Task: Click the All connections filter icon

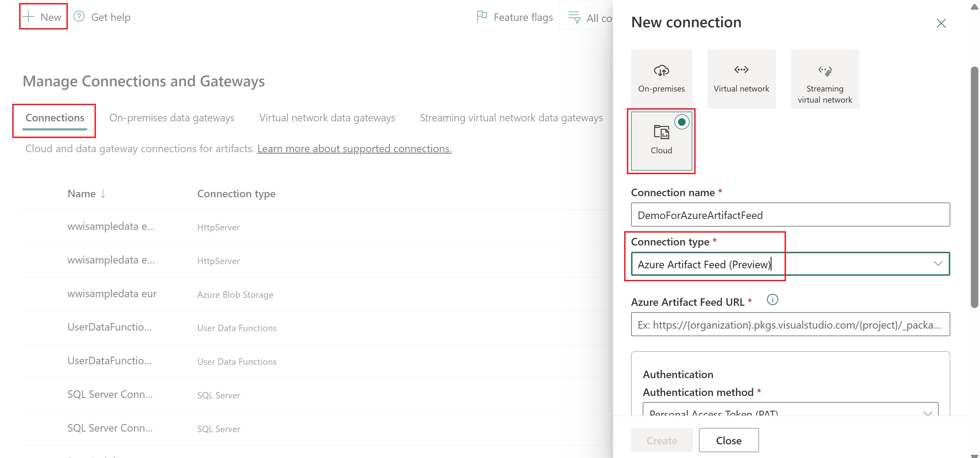Action: pyautogui.click(x=574, y=17)
